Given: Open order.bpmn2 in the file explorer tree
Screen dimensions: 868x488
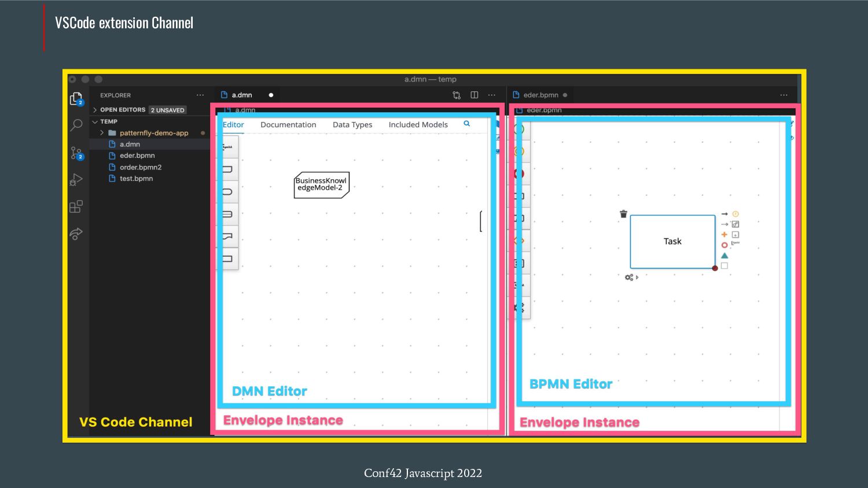Looking at the screenshot, I should (149, 167).
